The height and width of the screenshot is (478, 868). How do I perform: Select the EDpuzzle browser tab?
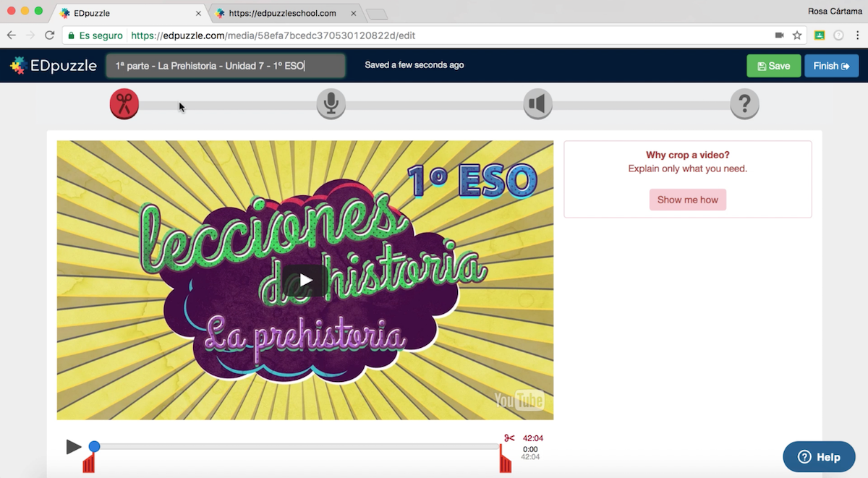click(x=130, y=13)
